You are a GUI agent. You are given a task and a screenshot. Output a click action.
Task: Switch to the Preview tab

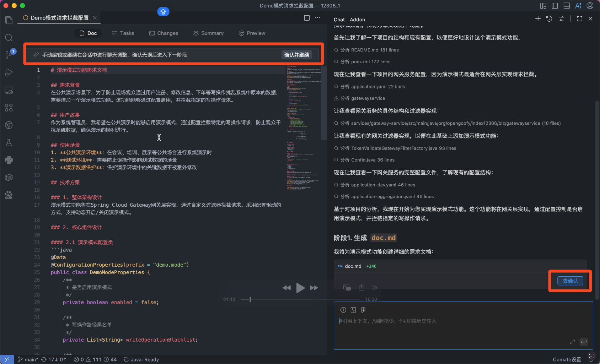pyautogui.click(x=252, y=33)
